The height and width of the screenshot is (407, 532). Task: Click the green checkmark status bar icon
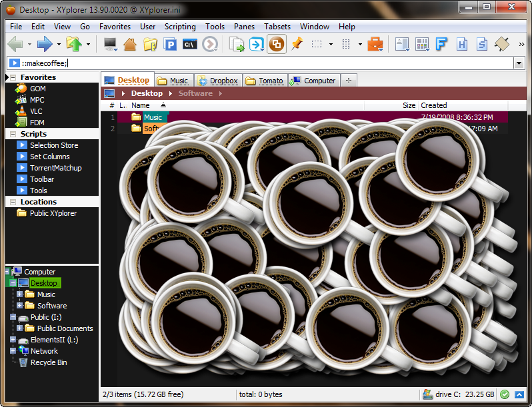(505, 394)
